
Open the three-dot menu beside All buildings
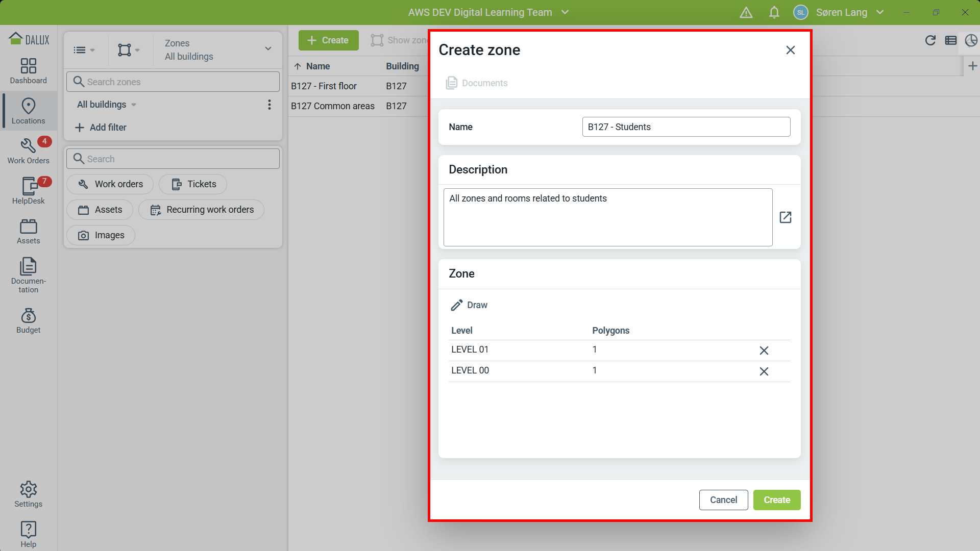pos(269,105)
